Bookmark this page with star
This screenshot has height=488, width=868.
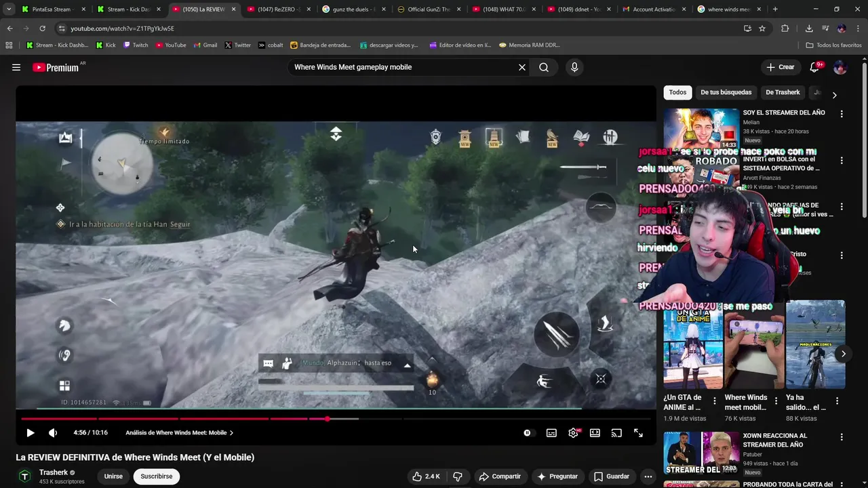(x=762, y=28)
